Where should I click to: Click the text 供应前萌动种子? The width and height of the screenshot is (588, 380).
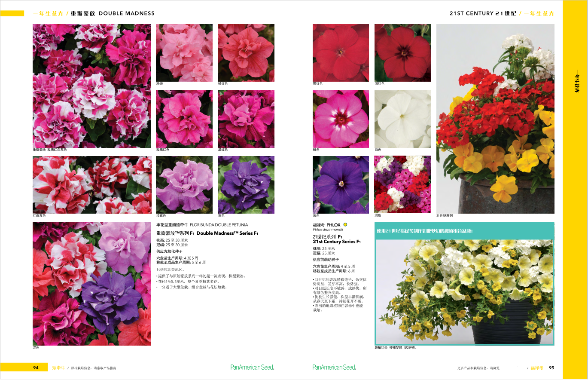point(326,260)
